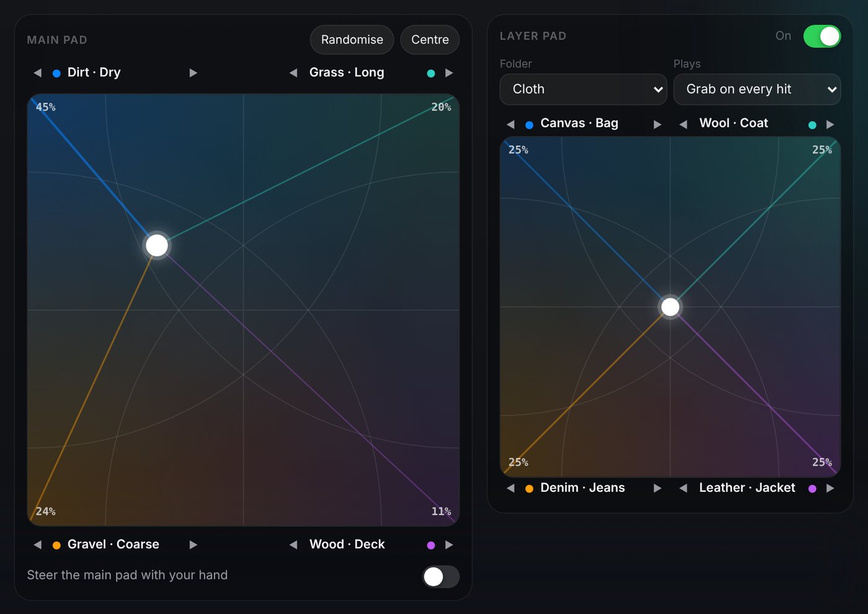Click the Dirt · Dry sound name
This screenshot has height=614, width=868.
pos(94,73)
